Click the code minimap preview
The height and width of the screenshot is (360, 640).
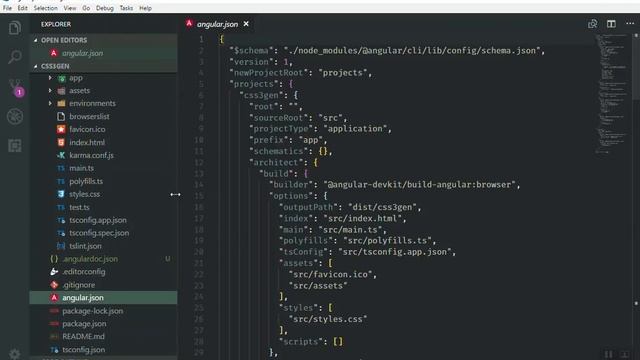(611, 94)
